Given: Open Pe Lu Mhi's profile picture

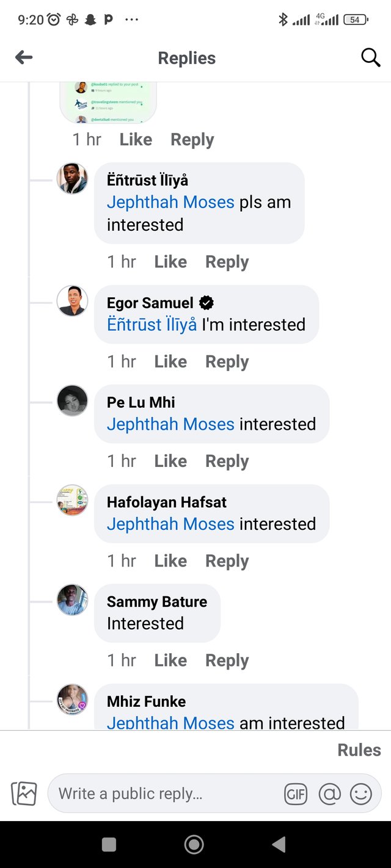Looking at the screenshot, I should tap(72, 400).
